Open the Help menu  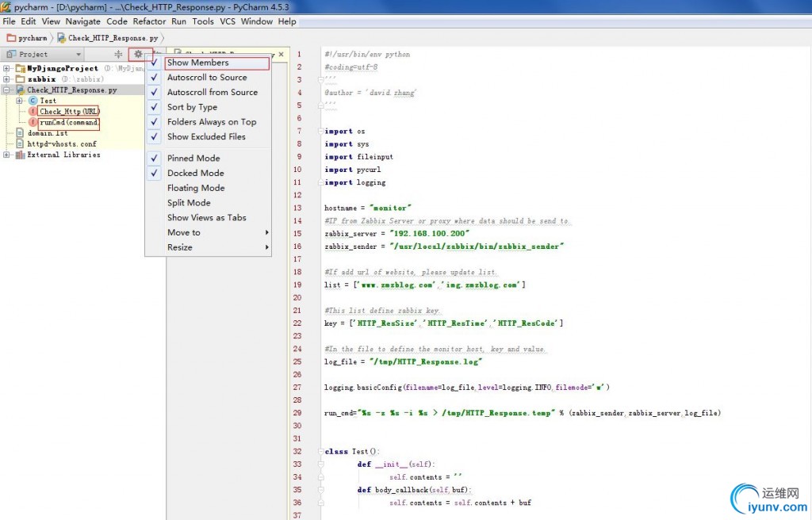click(x=287, y=21)
